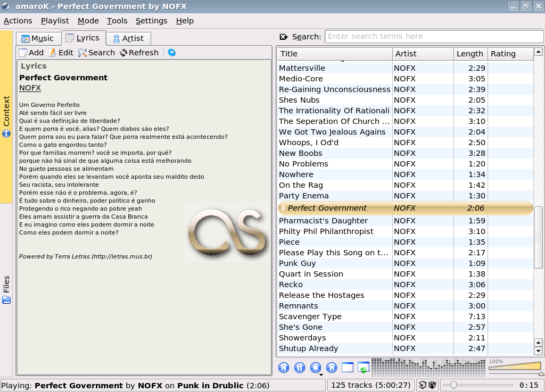Click the spectrum analyzer visualization
Viewport: 545px width, 392px height.
(x=428, y=368)
